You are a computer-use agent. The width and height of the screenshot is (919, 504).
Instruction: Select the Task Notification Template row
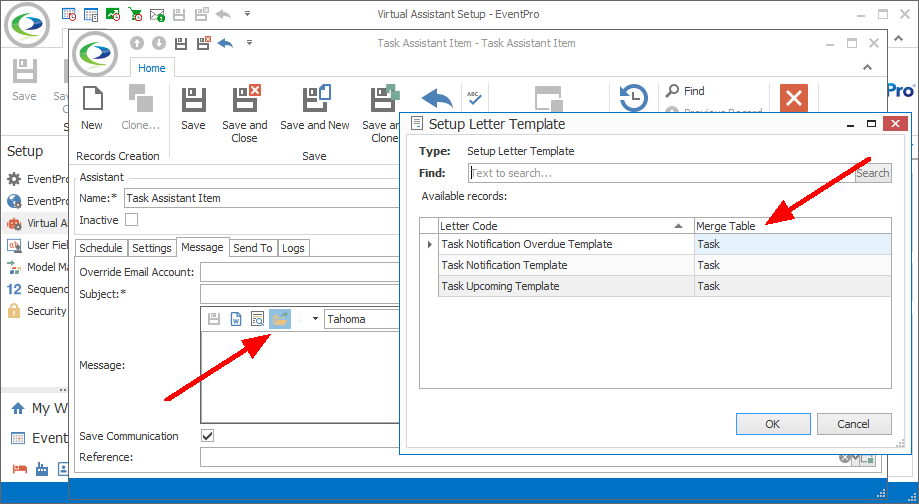point(665,265)
